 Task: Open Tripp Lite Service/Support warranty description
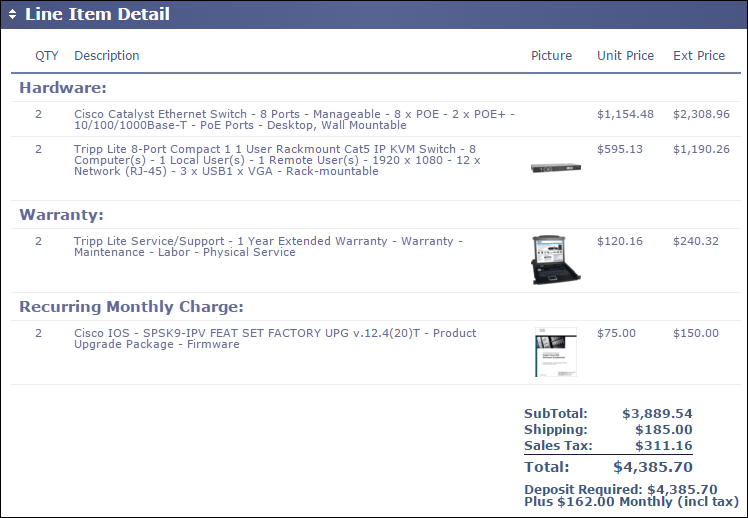pyautogui.click(x=268, y=247)
